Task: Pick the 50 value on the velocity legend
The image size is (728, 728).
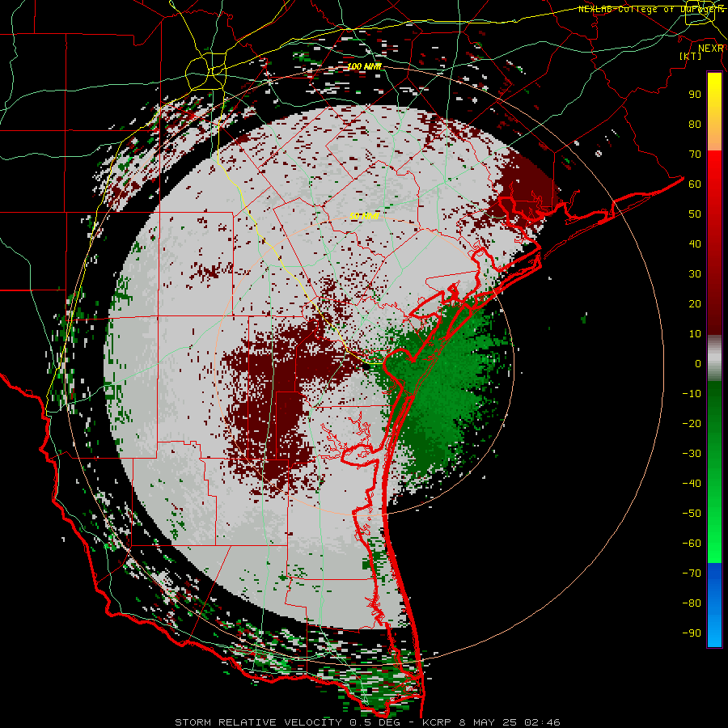Action: tap(695, 214)
